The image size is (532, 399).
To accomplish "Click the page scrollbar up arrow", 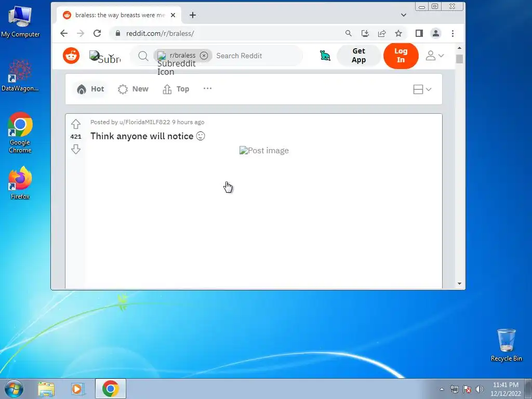I will pos(459,48).
